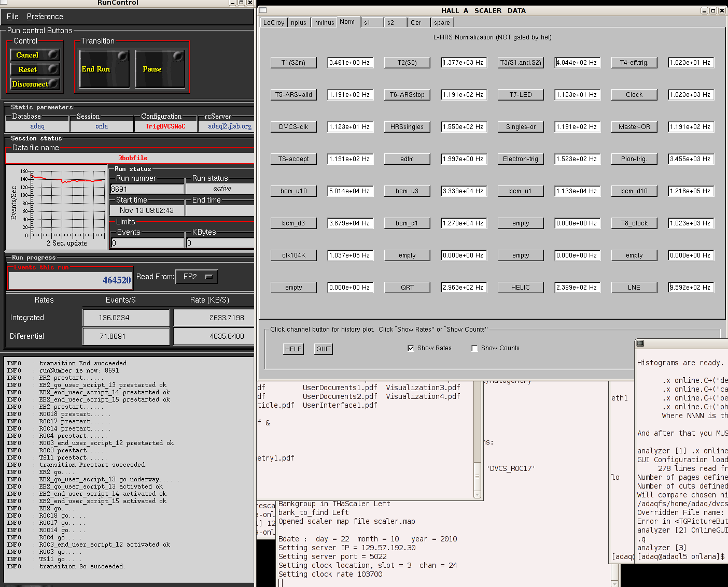This screenshot has height=587, width=728.
Task: Click the Pion-trig. channel button
Action: click(x=634, y=159)
